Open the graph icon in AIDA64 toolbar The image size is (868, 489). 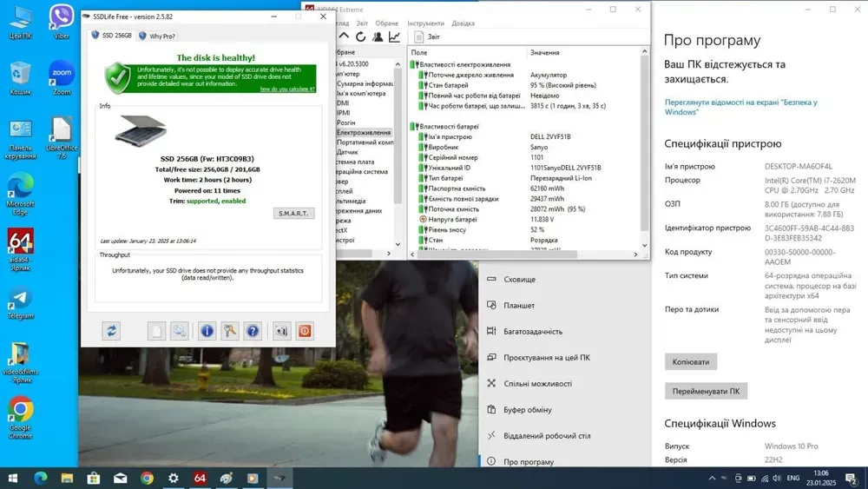(x=394, y=37)
